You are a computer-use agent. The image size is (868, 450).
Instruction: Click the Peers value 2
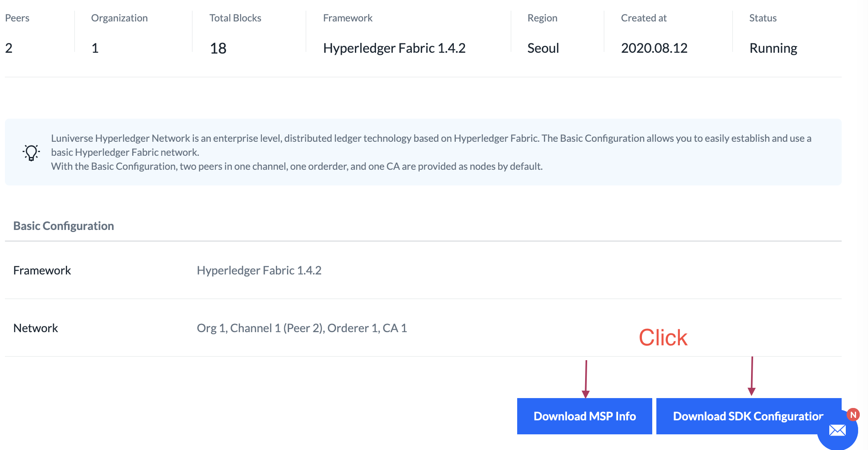[x=9, y=48]
